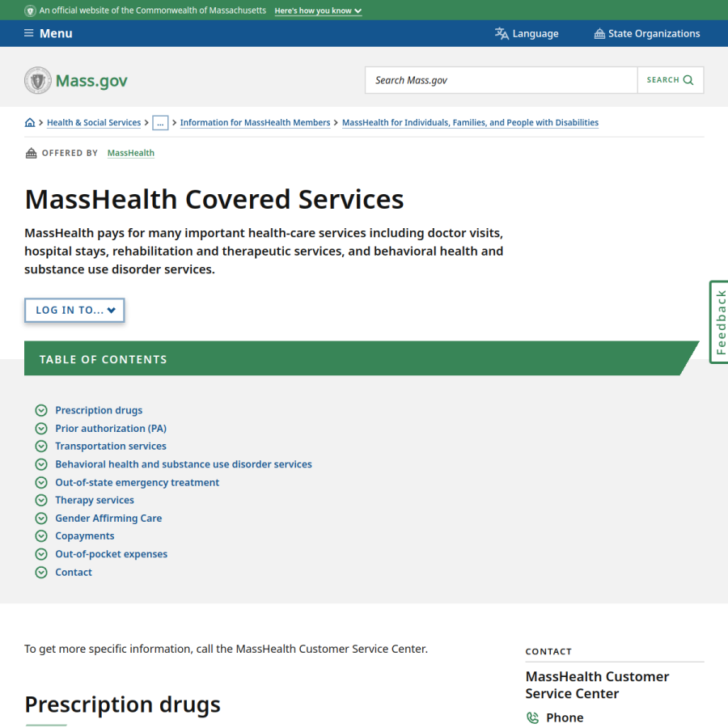Click the State Organizations building icon

click(x=599, y=33)
